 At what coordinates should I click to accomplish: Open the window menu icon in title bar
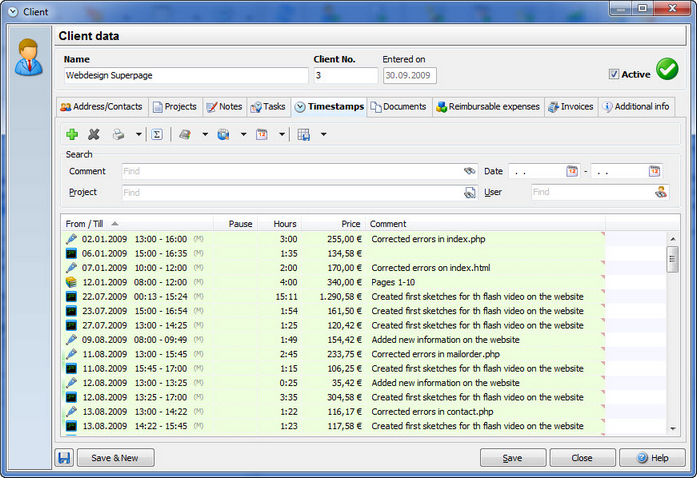coord(13,12)
